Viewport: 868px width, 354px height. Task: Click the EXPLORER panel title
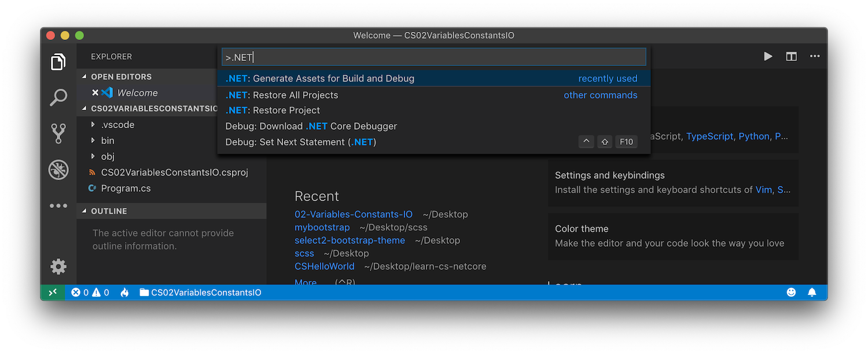(111, 56)
